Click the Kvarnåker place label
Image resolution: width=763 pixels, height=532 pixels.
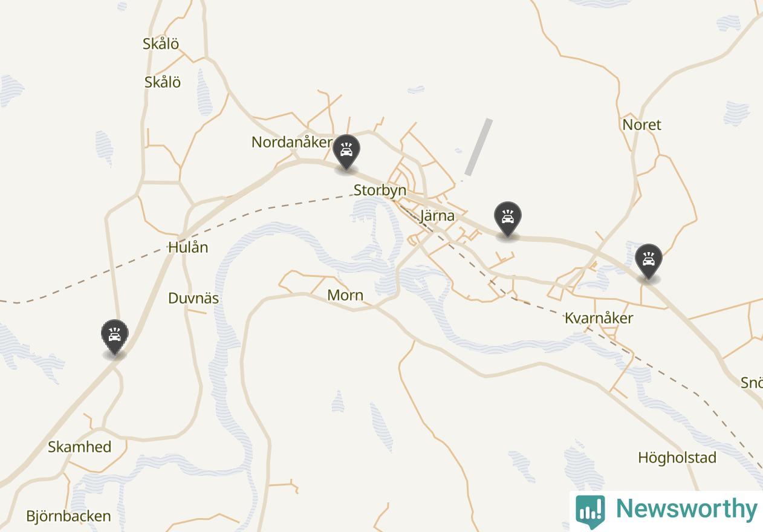pyautogui.click(x=599, y=318)
